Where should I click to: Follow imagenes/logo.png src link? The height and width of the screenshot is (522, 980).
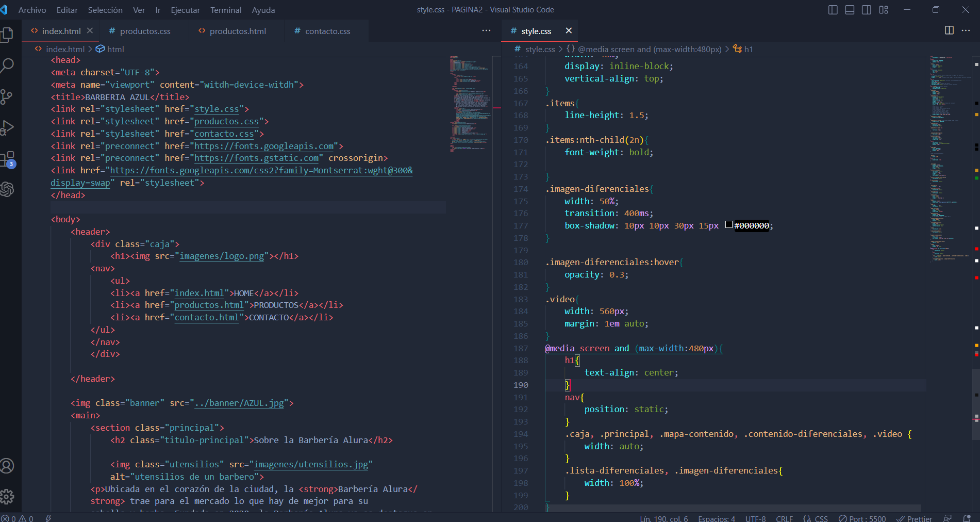pyautogui.click(x=222, y=256)
